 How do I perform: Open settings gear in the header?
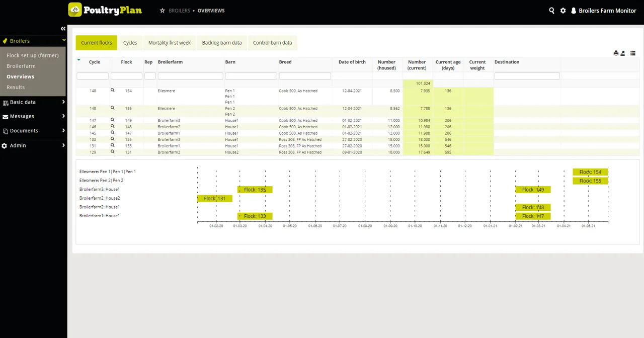tap(563, 11)
